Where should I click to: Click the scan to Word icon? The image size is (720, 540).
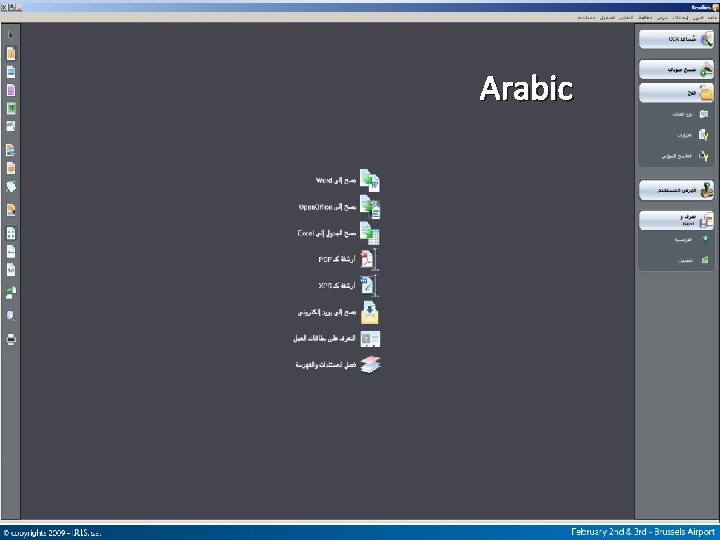coord(370,180)
